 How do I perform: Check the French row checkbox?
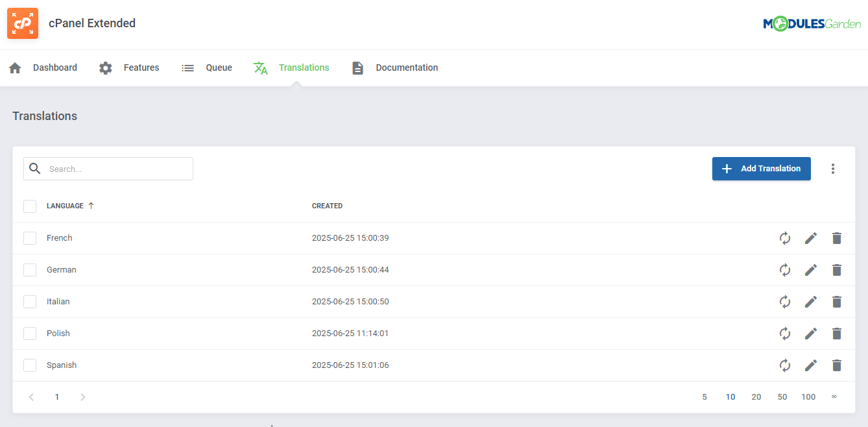[x=30, y=238]
